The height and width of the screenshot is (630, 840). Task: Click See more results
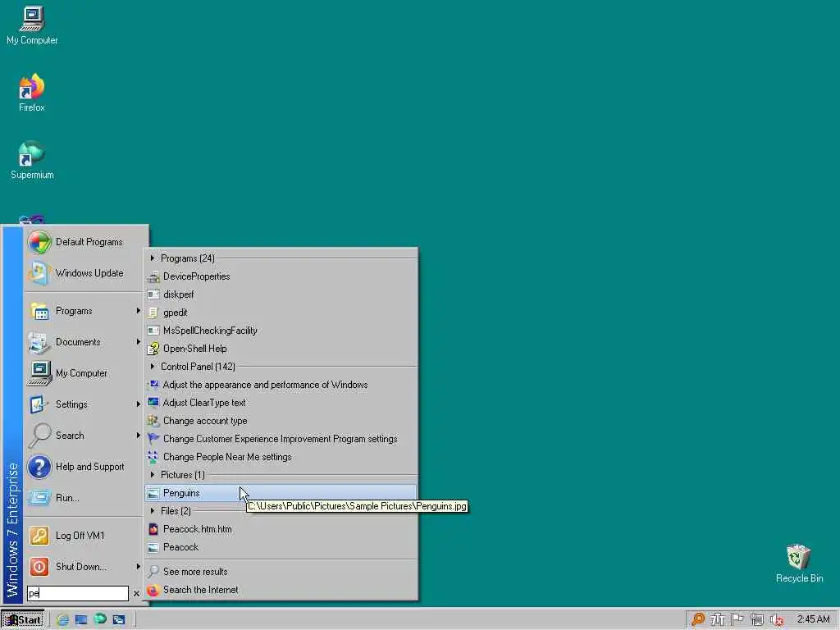[281, 572]
